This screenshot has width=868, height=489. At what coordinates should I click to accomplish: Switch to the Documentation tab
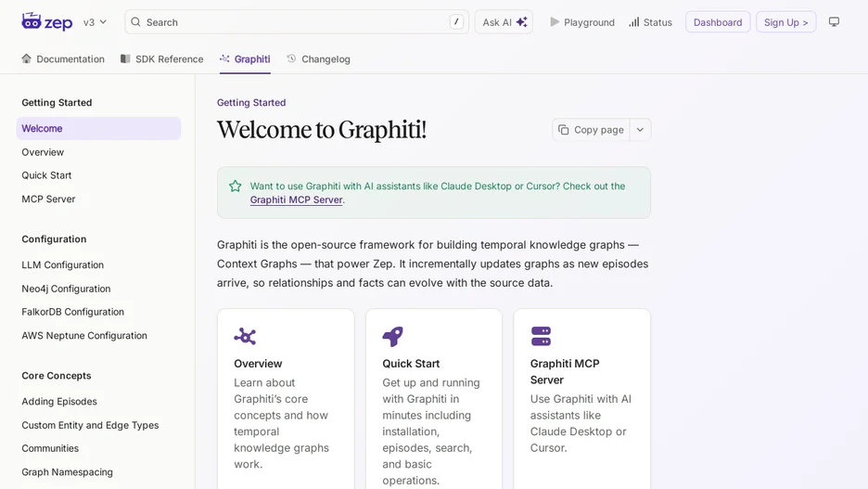point(63,58)
